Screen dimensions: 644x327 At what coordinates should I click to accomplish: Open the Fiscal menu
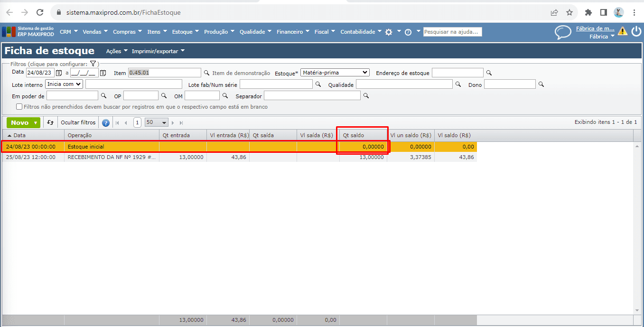[325, 32]
